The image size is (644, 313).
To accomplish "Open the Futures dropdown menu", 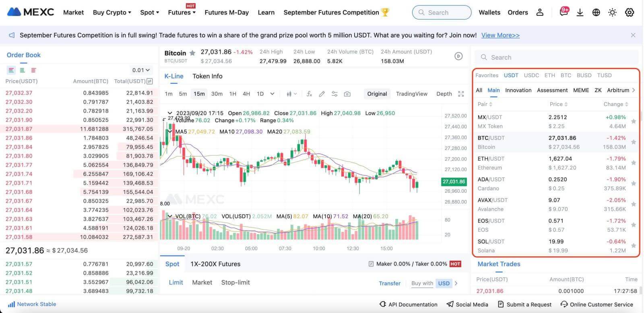I will click(x=182, y=12).
